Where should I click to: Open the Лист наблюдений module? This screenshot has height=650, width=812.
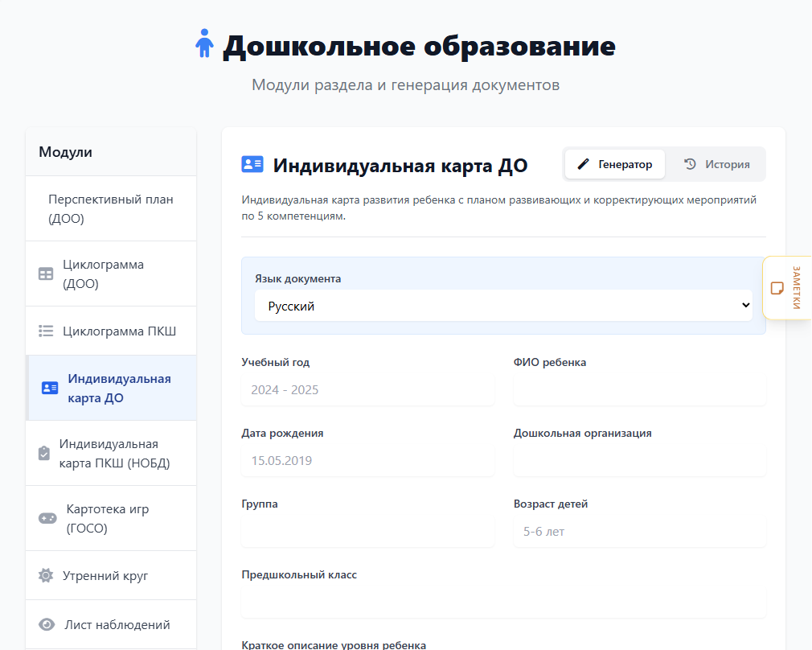click(111, 624)
